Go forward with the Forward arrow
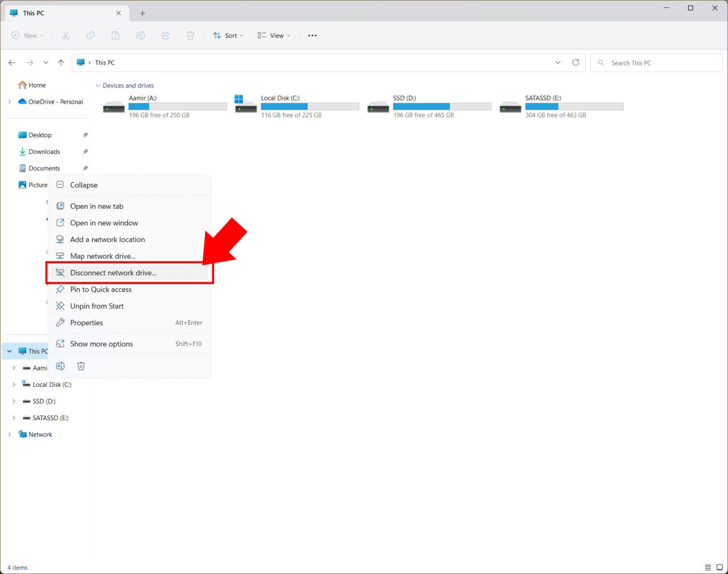The width and height of the screenshot is (728, 574). click(x=30, y=63)
